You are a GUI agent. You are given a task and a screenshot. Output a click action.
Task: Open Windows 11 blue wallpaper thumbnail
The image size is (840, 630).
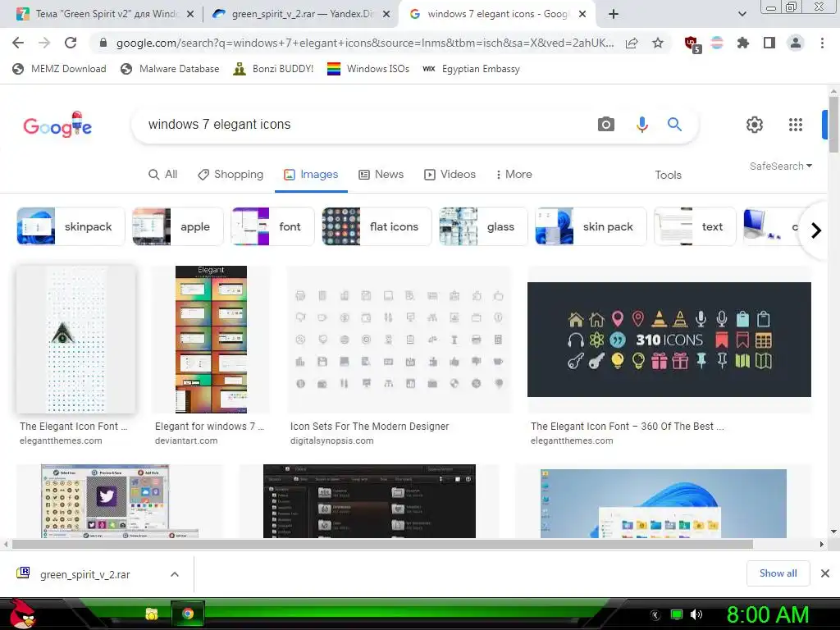pyautogui.click(x=663, y=504)
